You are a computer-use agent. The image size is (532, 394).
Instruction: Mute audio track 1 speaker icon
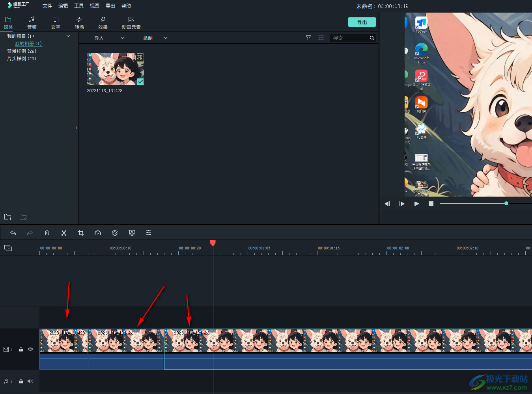pos(30,381)
